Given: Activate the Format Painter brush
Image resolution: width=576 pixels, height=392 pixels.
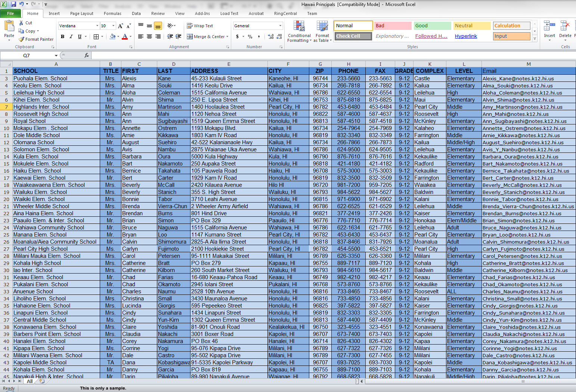Looking at the screenshot, I should [36, 39].
